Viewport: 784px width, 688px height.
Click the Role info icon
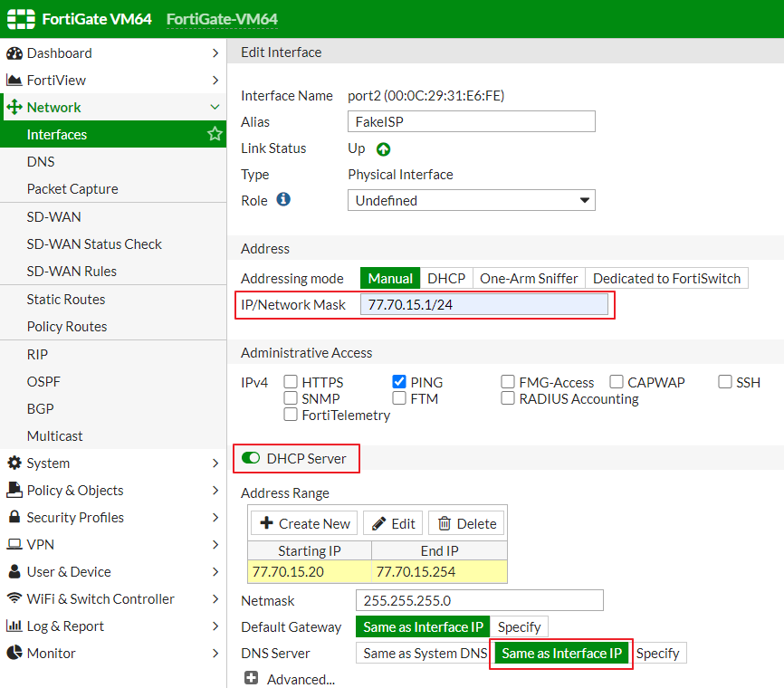[x=283, y=199]
